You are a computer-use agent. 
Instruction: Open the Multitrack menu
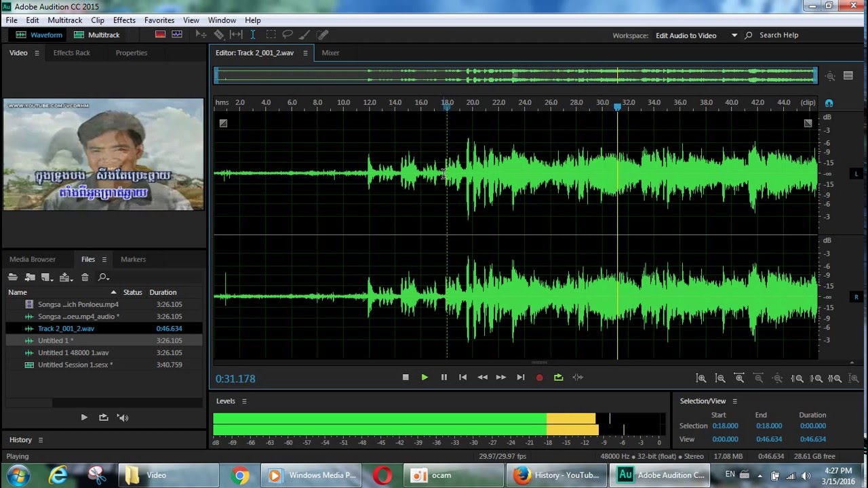pyautogui.click(x=64, y=20)
